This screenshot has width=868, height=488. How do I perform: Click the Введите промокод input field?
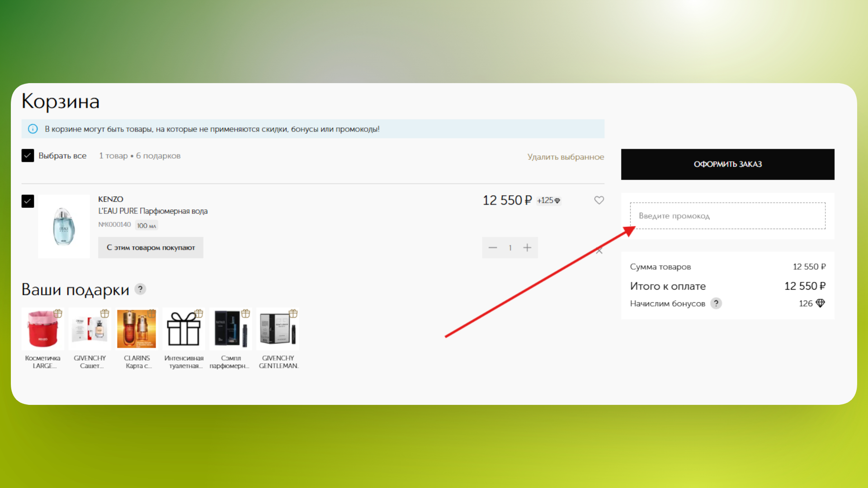(727, 216)
